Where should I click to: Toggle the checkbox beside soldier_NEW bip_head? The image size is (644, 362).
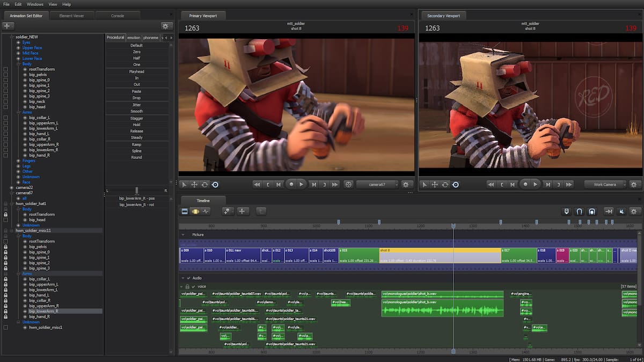point(6,107)
